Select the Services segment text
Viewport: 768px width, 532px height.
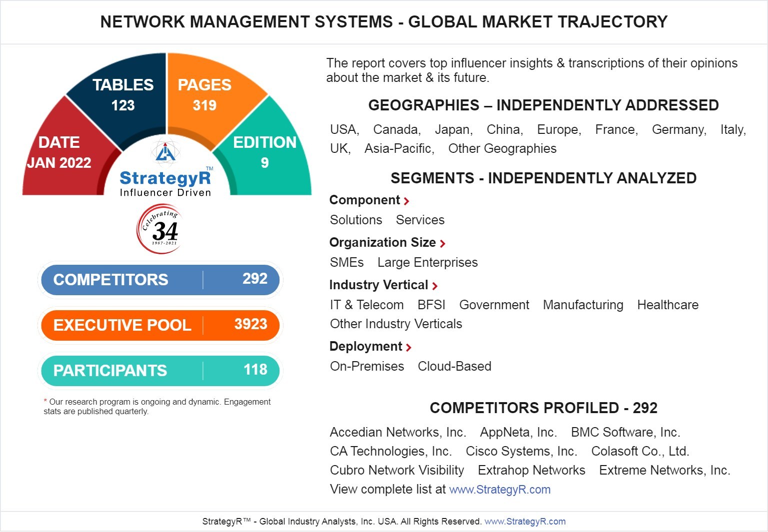[x=420, y=220]
